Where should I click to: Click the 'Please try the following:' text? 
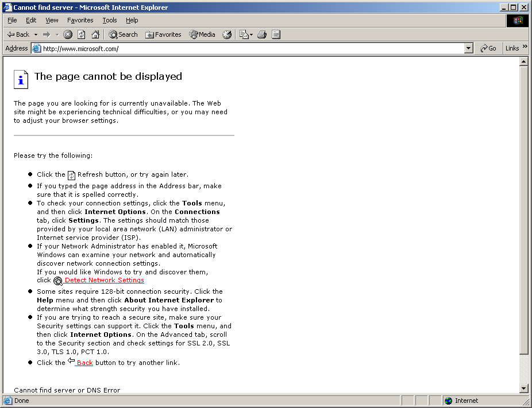pos(53,156)
